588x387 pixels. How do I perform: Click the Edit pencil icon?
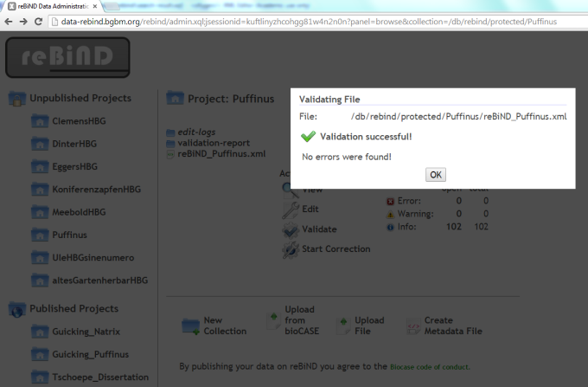tap(291, 210)
